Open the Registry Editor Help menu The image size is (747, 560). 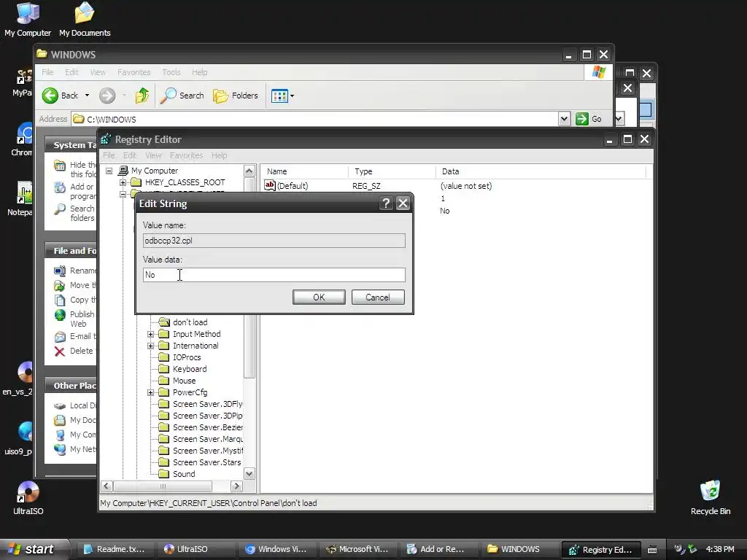(219, 155)
